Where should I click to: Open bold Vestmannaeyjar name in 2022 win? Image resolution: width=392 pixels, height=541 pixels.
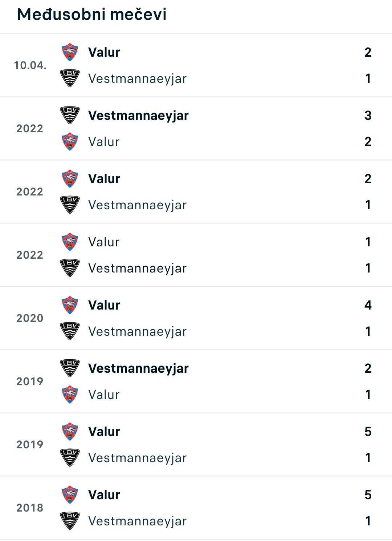[x=138, y=116]
